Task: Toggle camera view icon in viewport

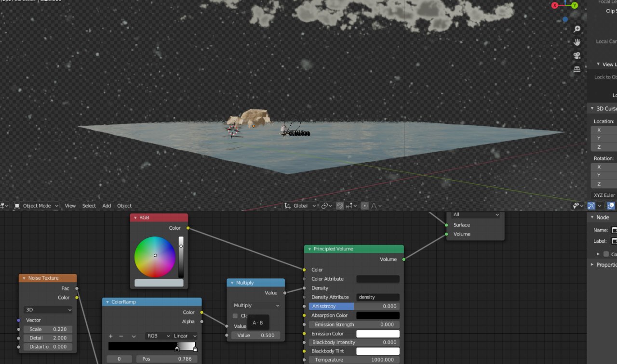Action: pyautogui.click(x=577, y=55)
